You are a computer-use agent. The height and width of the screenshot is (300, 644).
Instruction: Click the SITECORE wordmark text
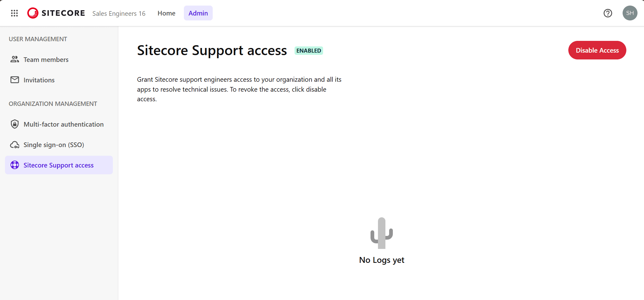point(63,13)
